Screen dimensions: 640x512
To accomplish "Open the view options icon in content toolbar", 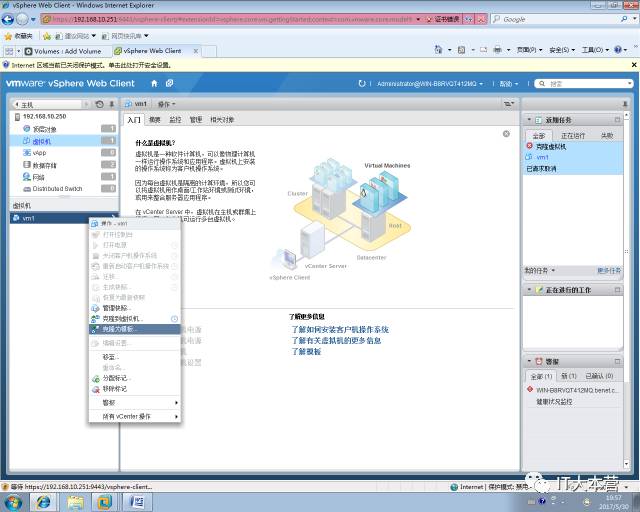I will point(509,105).
